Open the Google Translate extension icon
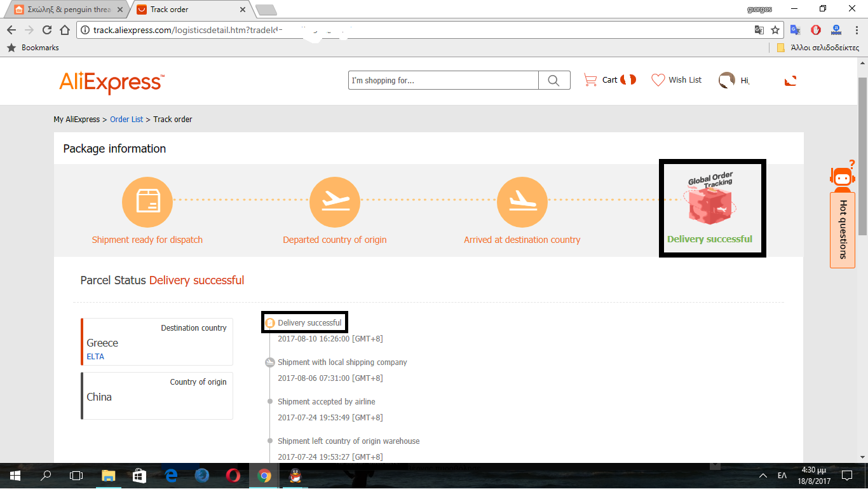Viewport: 868px width, 496px height. click(x=796, y=30)
